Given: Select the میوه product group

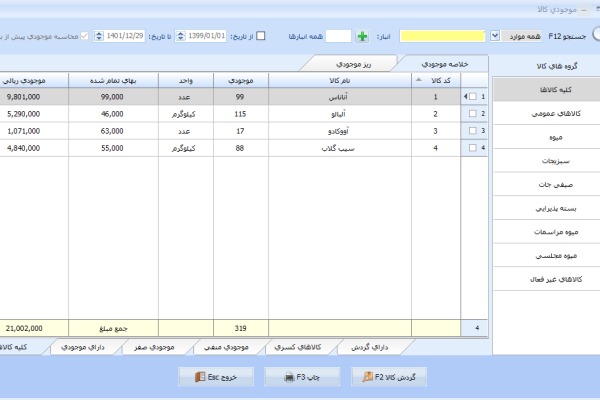Looking at the screenshot, I should click(x=547, y=137).
